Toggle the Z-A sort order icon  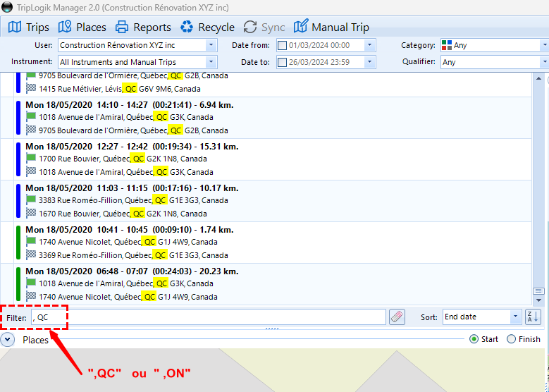(x=533, y=317)
